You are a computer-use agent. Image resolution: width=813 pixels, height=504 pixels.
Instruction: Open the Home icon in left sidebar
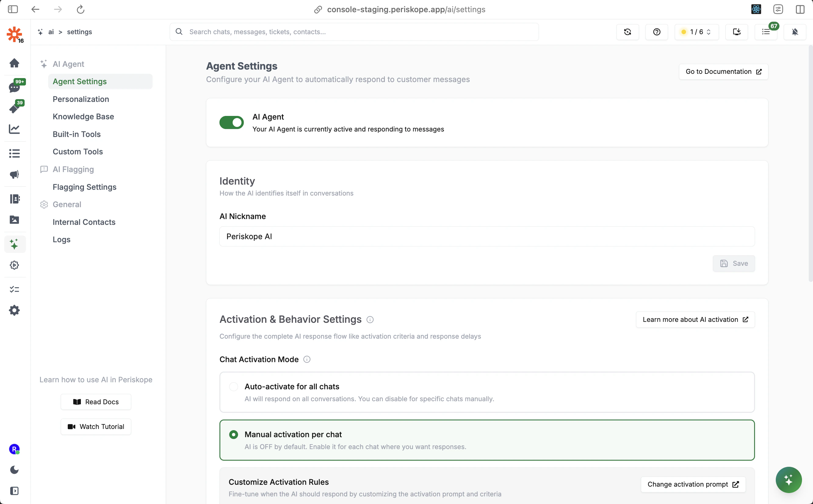point(14,63)
